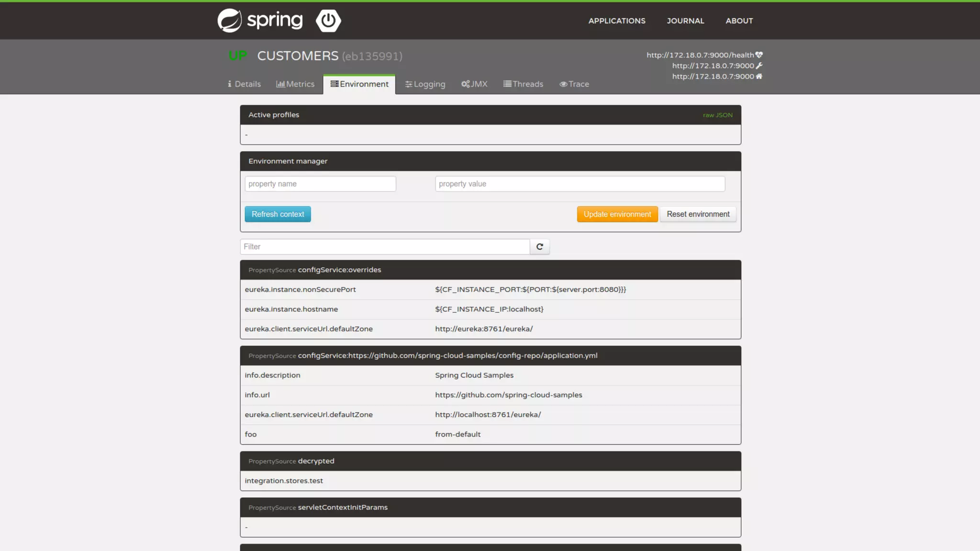980x551 pixels.
Task: Click the wrench icon beside the management URL
Action: click(759, 66)
